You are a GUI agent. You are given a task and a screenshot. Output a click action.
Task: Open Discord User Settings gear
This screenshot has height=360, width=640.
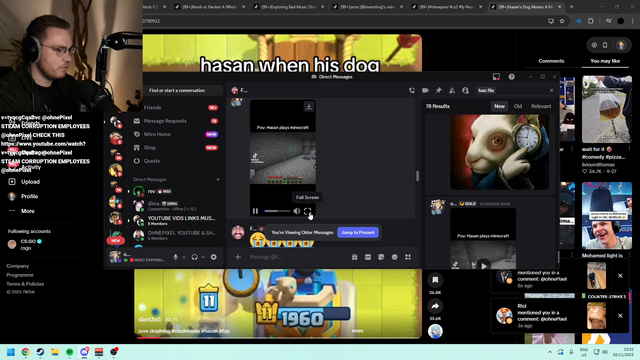[x=213, y=257]
